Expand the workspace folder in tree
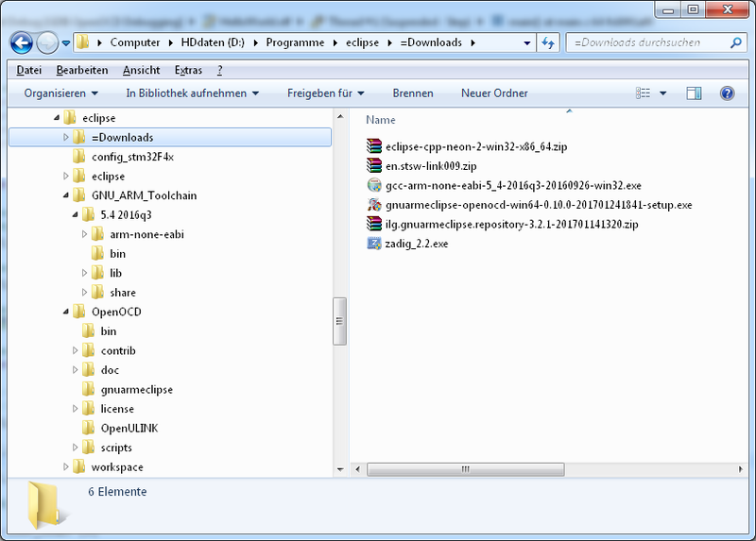 pos(66,467)
